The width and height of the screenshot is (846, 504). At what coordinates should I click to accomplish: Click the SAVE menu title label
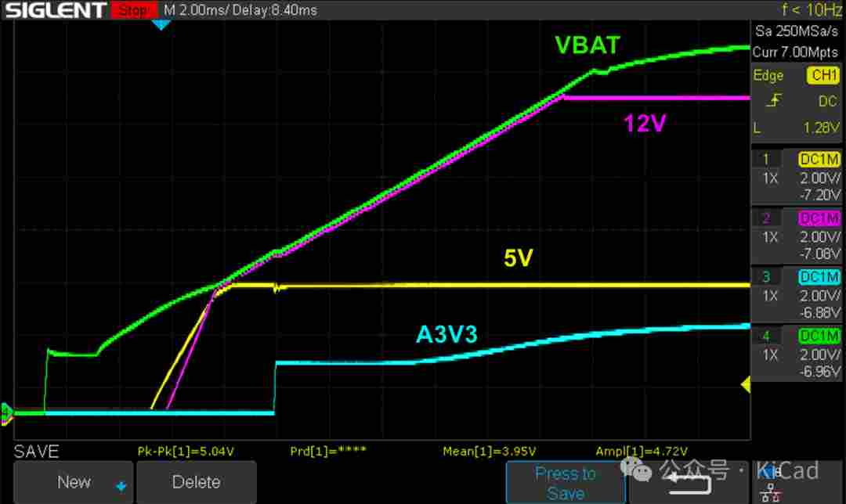click(x=36, y=452)
